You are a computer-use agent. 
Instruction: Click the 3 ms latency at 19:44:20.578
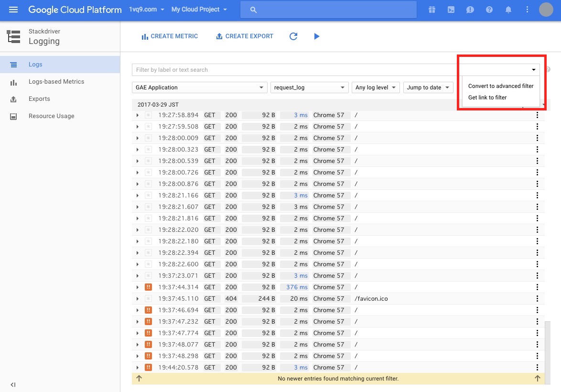301,367
